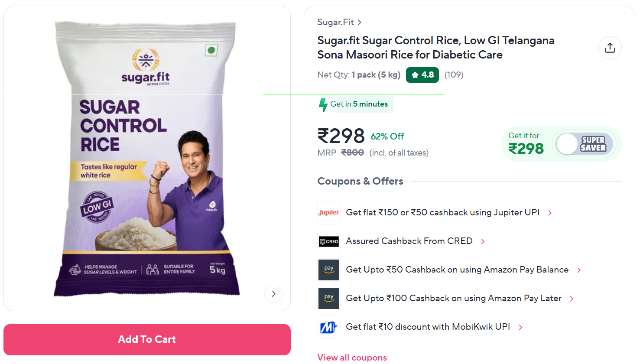Click the Amazon Pay Balance logo
643x364 pixels.
click(x=329, y=270)
